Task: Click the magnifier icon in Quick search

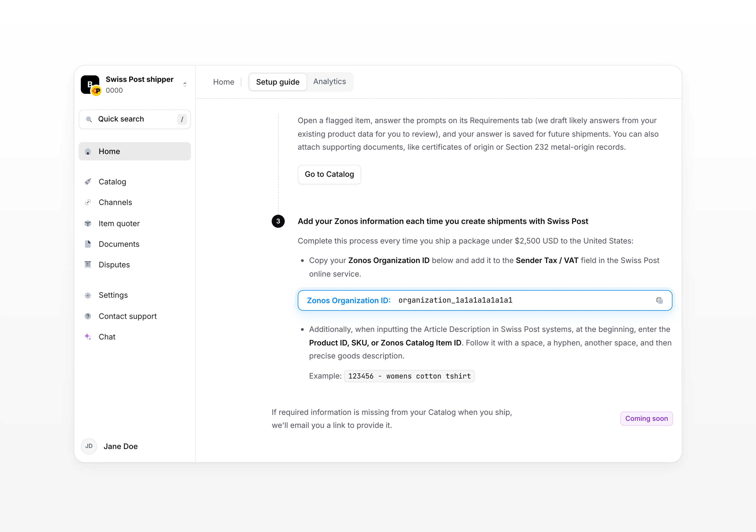Action: point(89,119)
